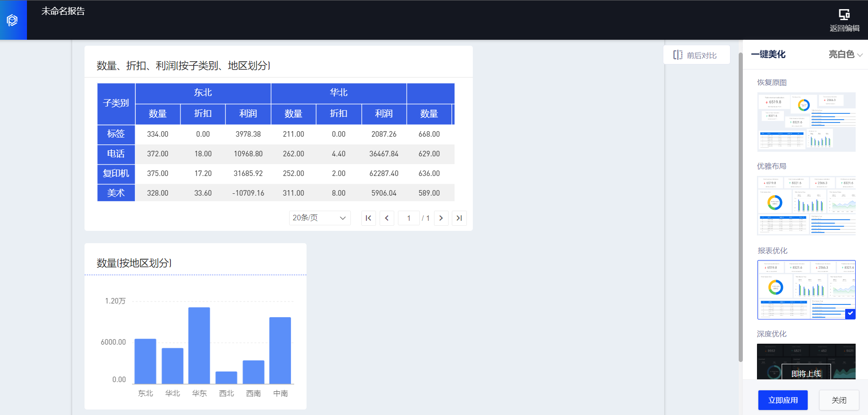The width and height of the screenshot is (868, 415).
Task: Click the 华东 bar in chart
Action: coord(199,345)
